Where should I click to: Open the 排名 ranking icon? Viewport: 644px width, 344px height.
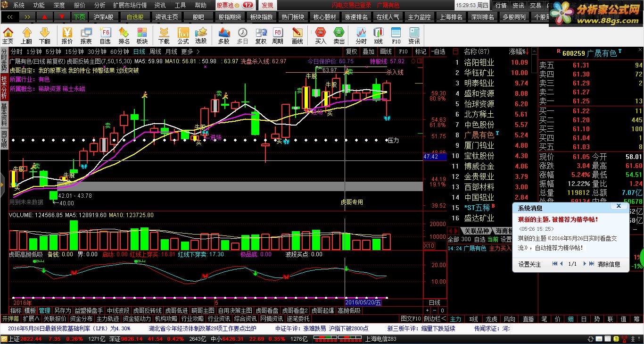[124, 36]
